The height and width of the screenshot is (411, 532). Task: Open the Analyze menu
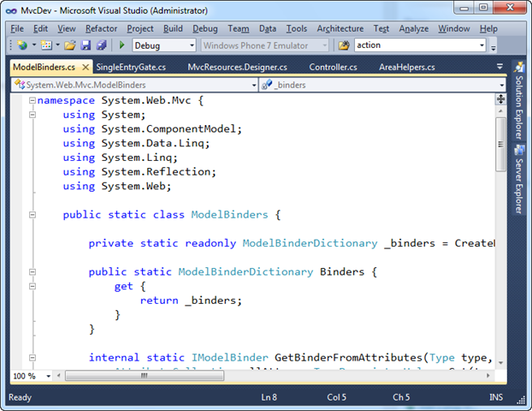(x=414, y=29)
